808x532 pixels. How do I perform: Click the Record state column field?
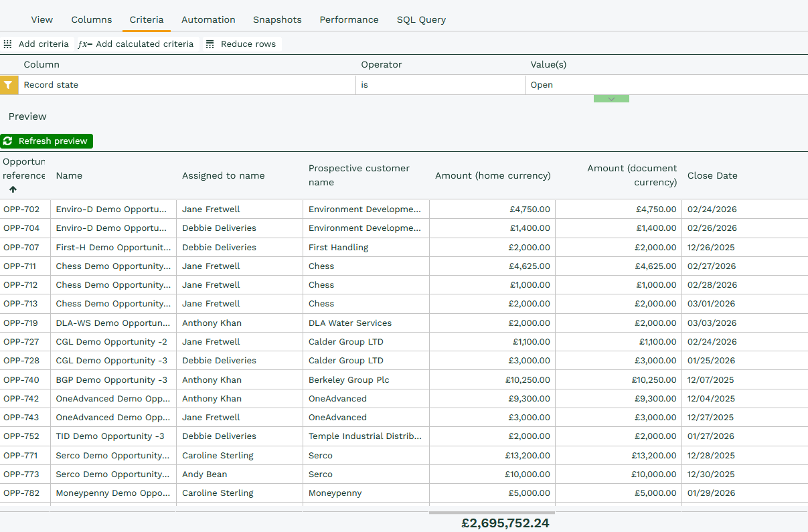[x=187, y=85]
